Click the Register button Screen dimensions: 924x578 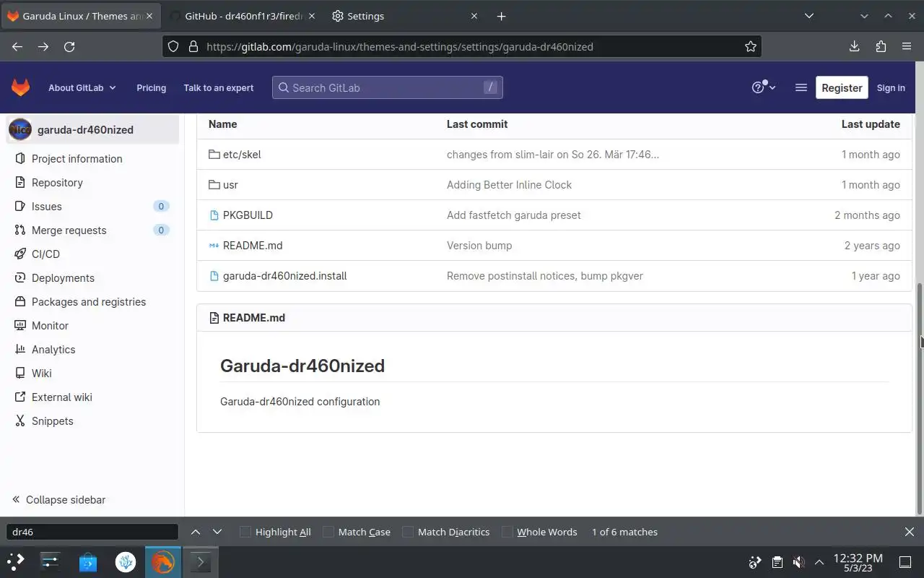tap(842, 87)
